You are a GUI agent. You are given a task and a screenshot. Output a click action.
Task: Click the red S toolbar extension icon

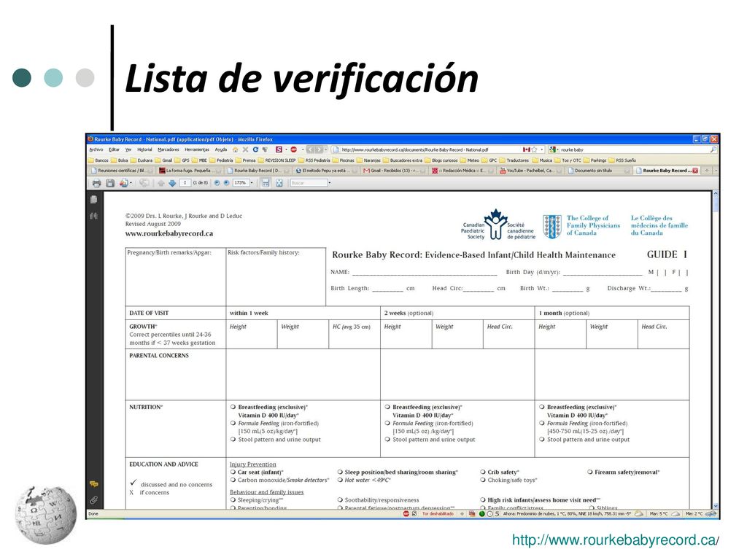click(x=279, y=149)
